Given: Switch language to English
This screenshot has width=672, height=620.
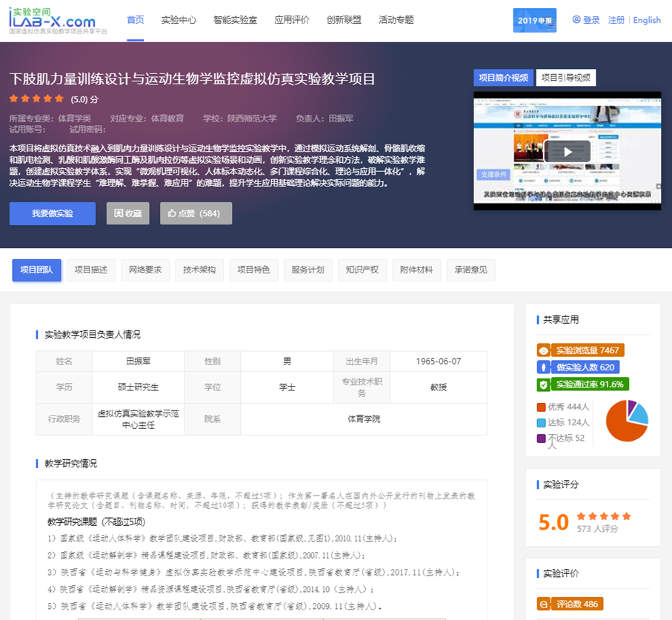Looking at the screenshot, I should click(x=646, y=20).
